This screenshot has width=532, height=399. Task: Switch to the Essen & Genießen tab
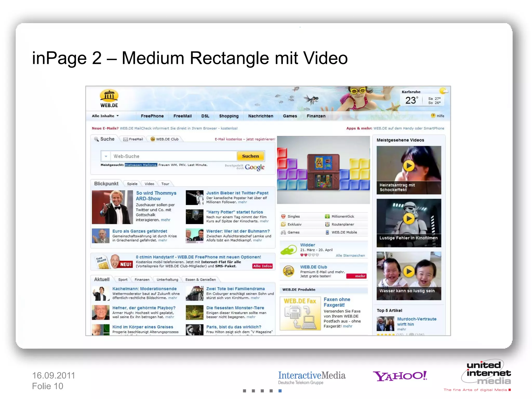(x=200, y=280)
